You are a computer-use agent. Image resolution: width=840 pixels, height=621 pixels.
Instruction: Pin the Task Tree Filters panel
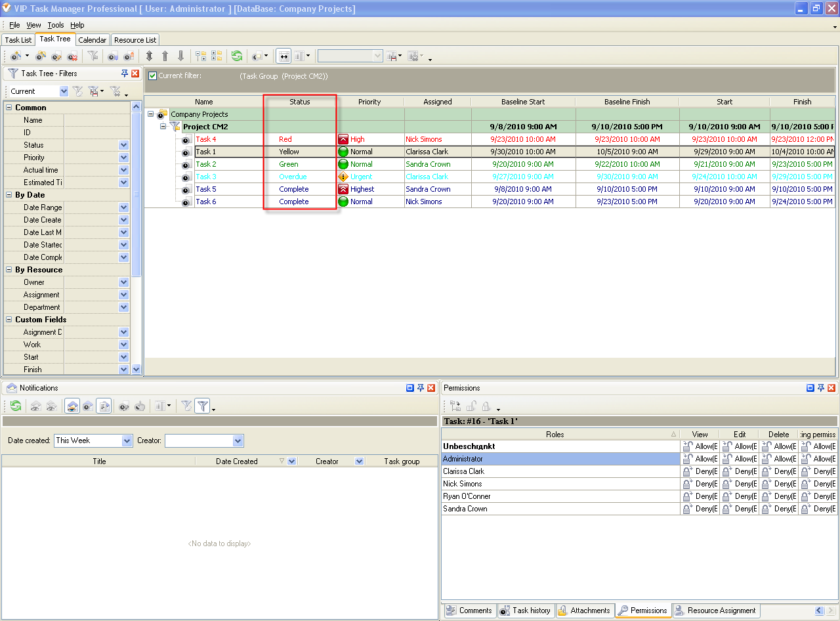[125, 74]
